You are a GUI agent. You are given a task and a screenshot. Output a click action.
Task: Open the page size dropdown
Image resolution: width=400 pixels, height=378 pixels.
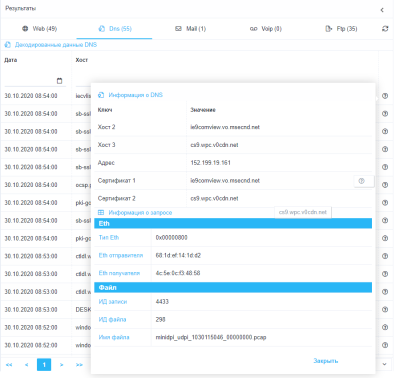click(384, 364)
